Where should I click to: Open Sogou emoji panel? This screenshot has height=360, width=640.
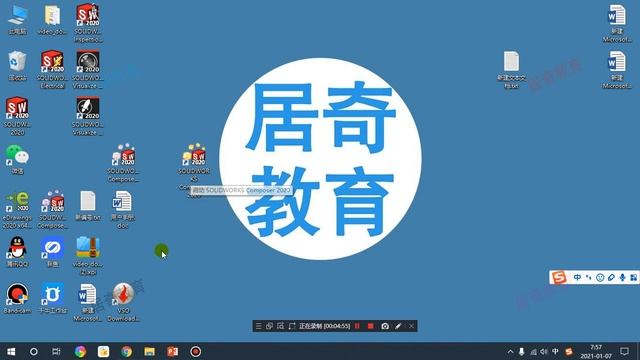point(600,278)
